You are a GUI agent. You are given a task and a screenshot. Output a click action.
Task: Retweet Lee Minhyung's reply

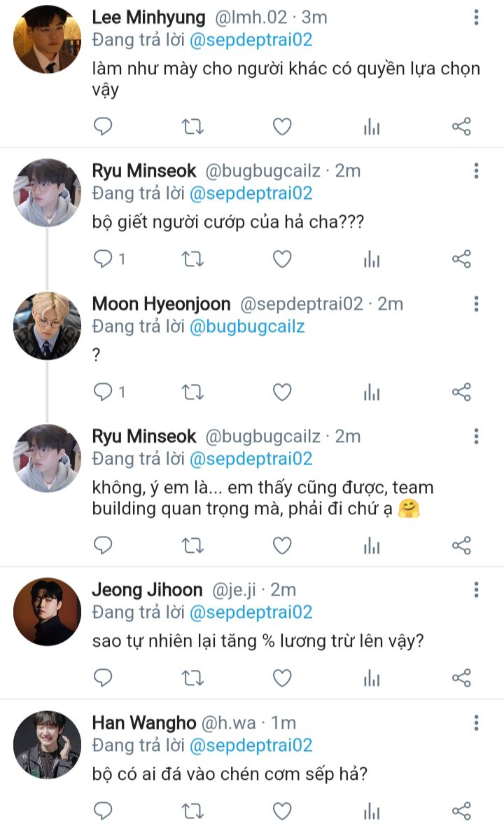192,127
